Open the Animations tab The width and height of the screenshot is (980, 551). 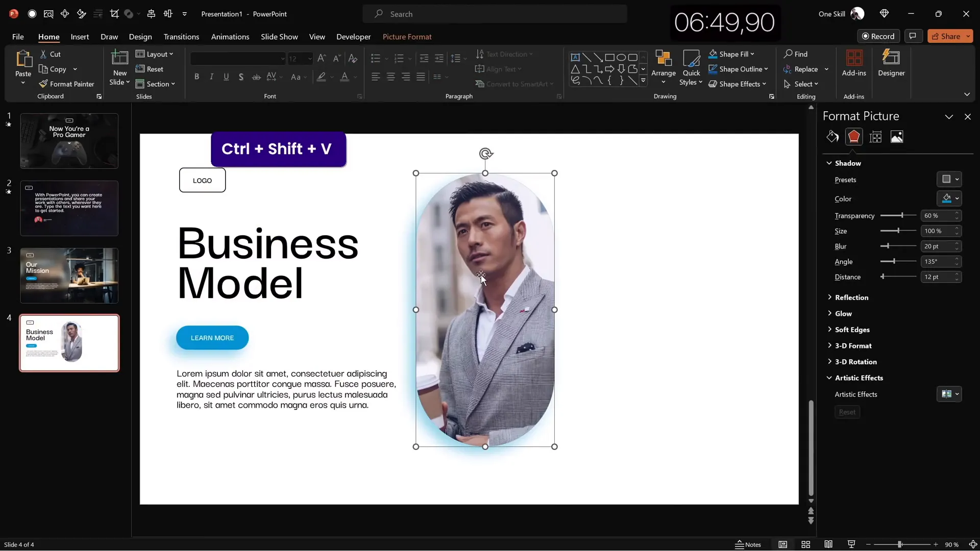click(230, 37)
